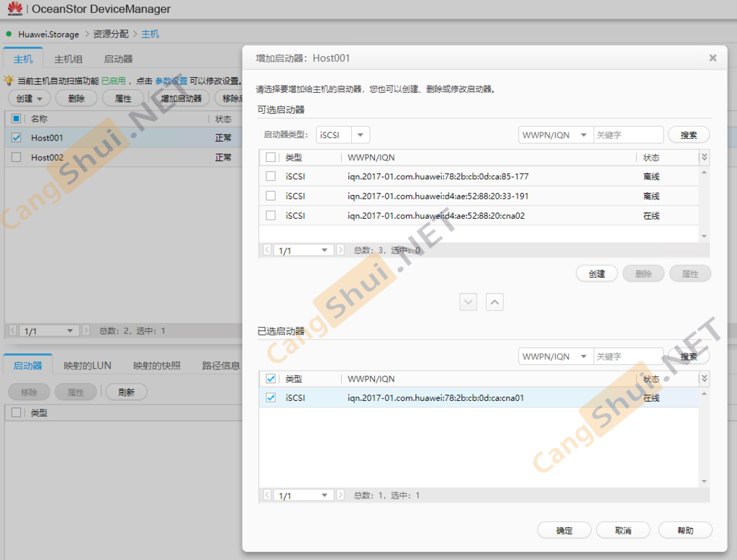Open the 映射的快照 tab
This screenshot has height=560, width=737.
156,366
